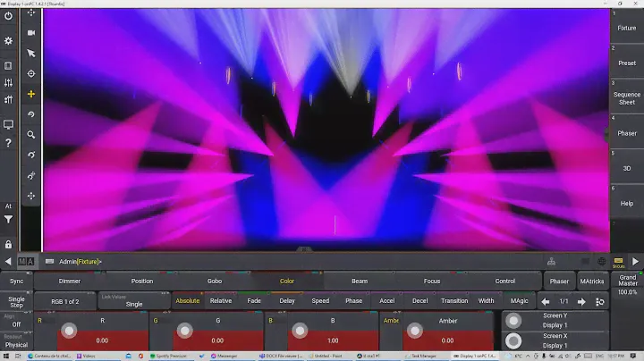Open settings gear menu

click(x=9, y=41)
